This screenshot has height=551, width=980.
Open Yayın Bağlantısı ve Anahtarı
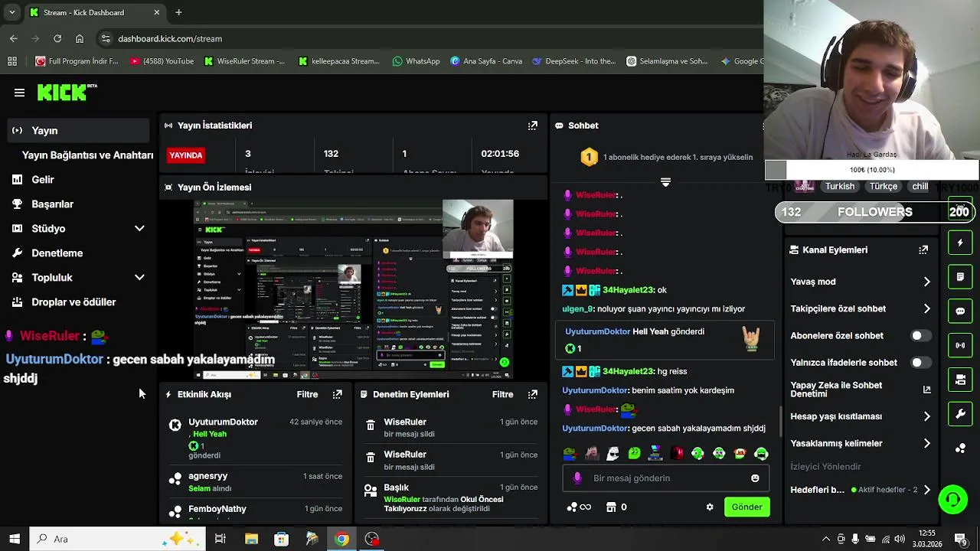point(87,155)
